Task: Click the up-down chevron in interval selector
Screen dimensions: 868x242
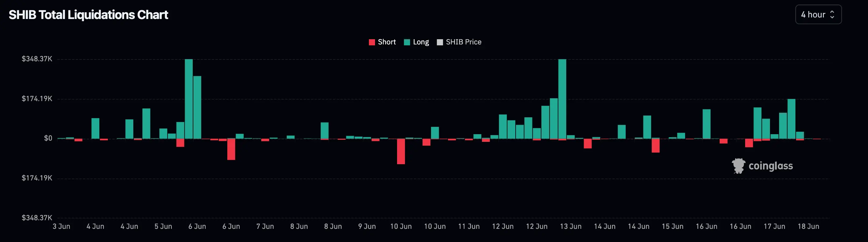Action: [832, 14]
